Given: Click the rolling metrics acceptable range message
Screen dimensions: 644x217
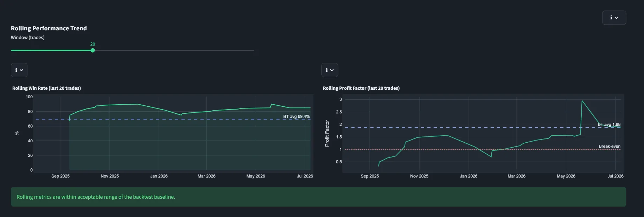Looking at the screenshot, I should pos(96,197).
